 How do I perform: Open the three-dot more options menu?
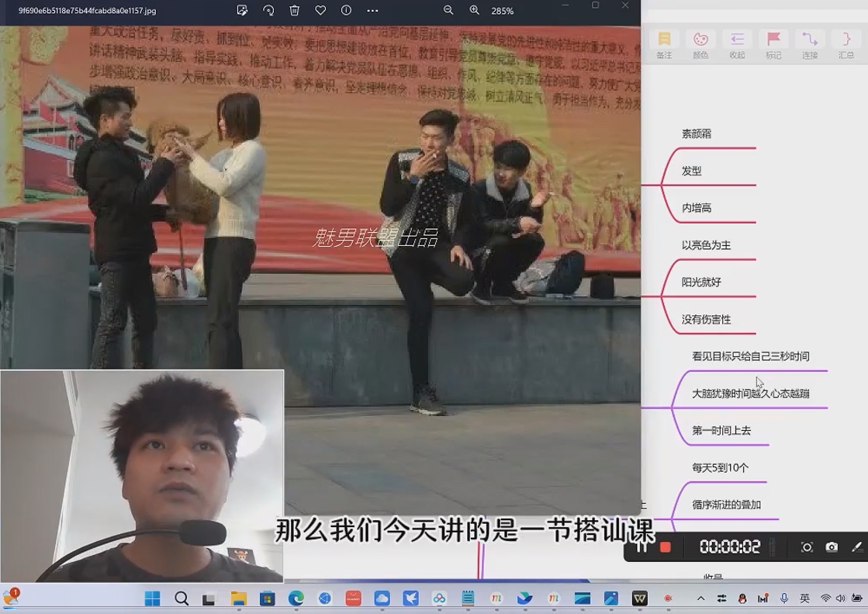pos(373,11)
